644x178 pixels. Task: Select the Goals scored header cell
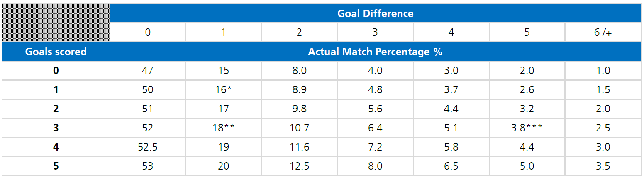(56, 52)
